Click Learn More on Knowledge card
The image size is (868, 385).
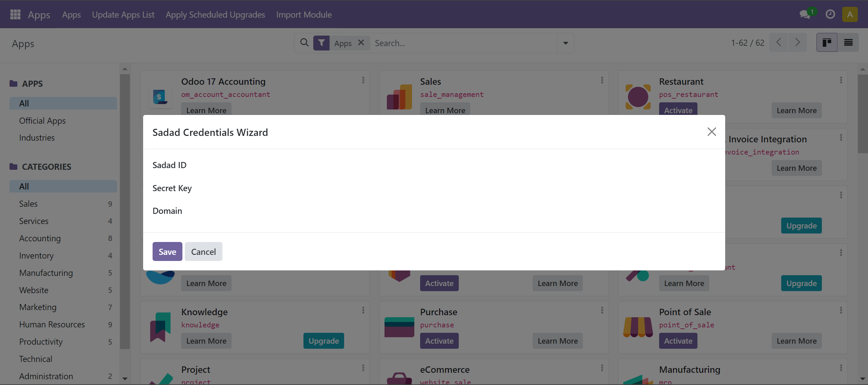(206, 341)
